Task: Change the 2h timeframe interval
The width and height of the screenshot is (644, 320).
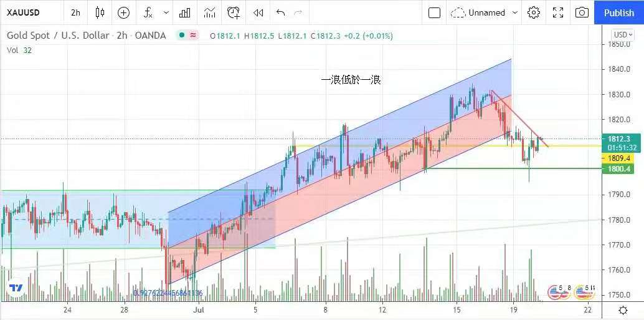Action: [75, 12]
